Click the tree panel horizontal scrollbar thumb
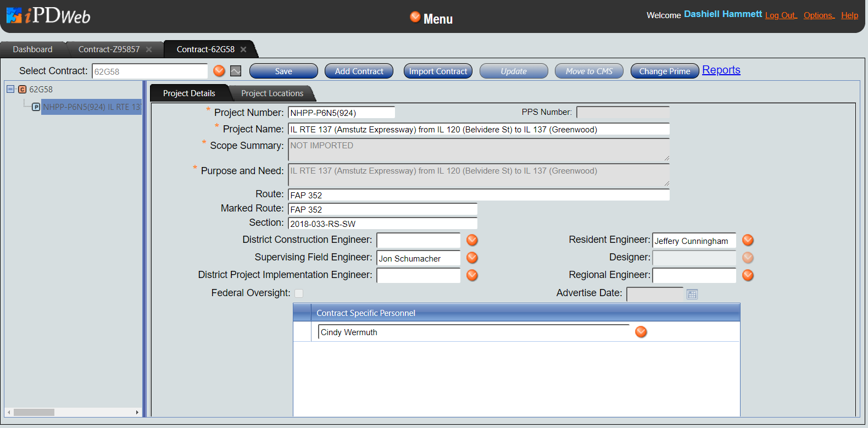This screenshot has width=868, height=428. click(x=34, y=412)
